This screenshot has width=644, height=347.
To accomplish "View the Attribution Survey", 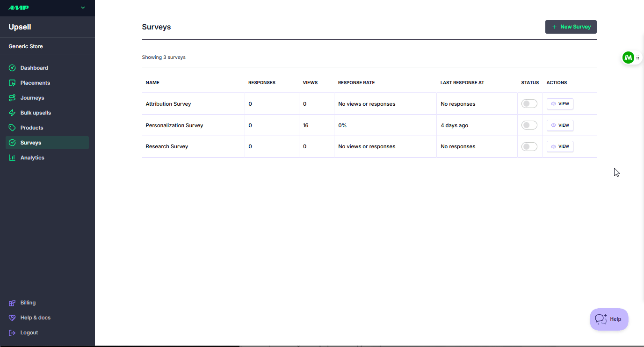I will (560, 104).
